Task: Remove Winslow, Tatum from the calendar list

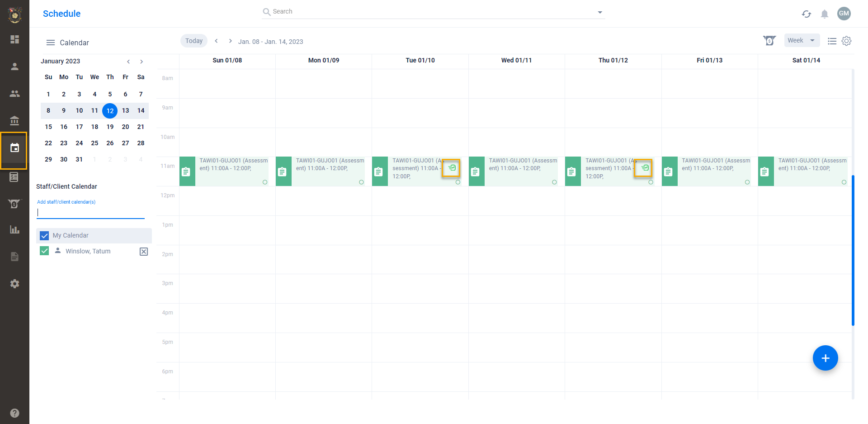Action: click(x=143, y=251)
